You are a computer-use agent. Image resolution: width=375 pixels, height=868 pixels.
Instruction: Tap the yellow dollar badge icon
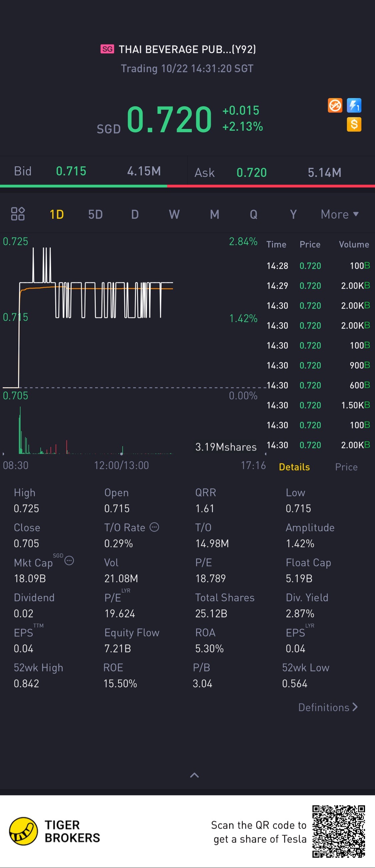click(x=354, y=124)
